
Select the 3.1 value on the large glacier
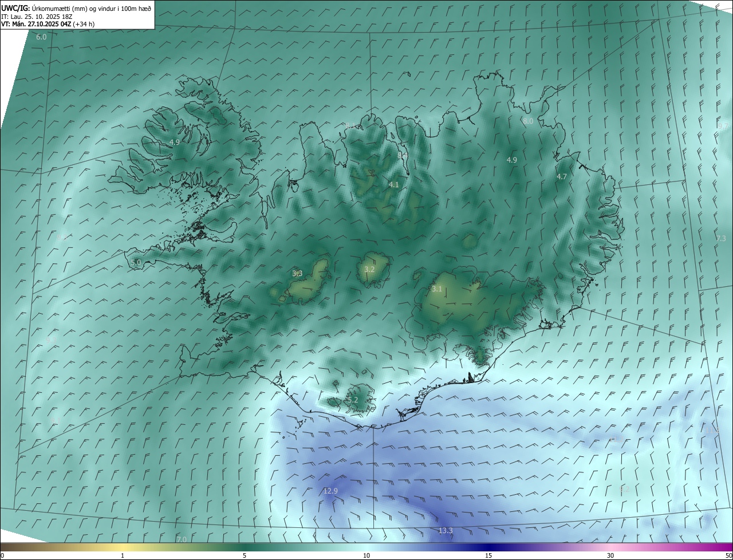click(x=437, y=289)
